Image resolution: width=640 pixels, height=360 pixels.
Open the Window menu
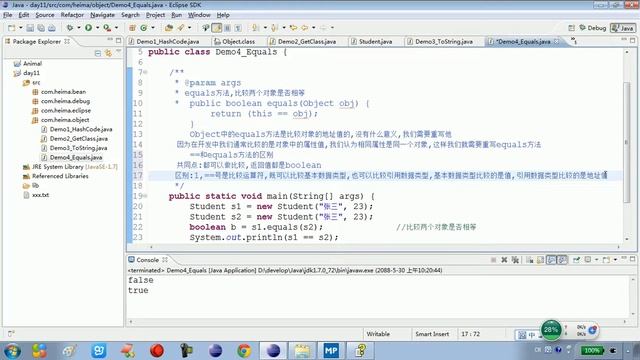[199, 15]
